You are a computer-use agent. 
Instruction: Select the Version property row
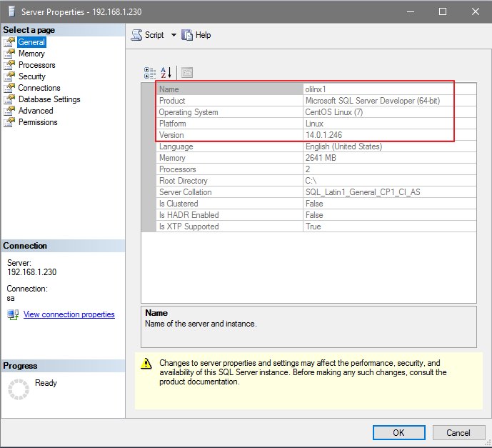(316, 135)
